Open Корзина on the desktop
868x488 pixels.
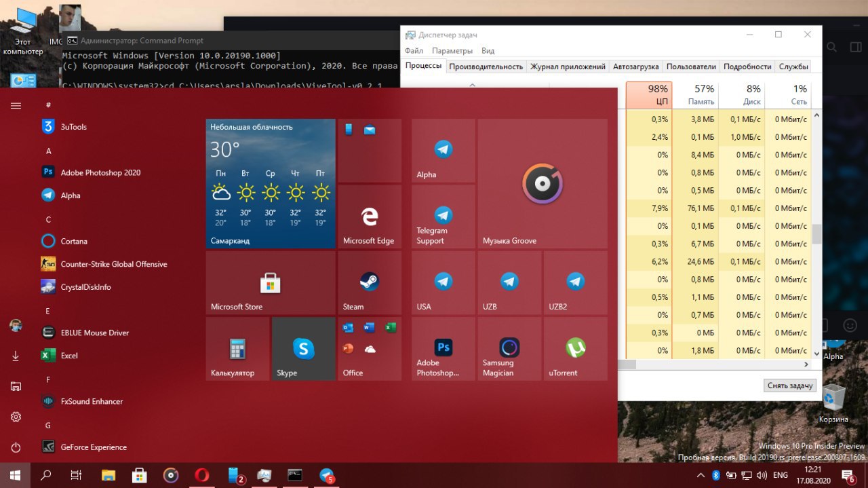click(833, 404)
